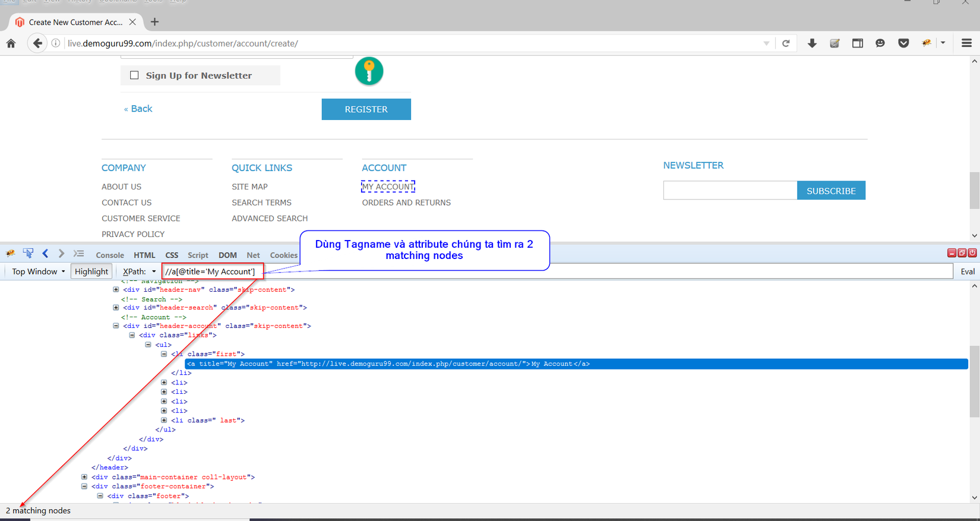
Task: Open the chat smiley icon
Action: 880,43
